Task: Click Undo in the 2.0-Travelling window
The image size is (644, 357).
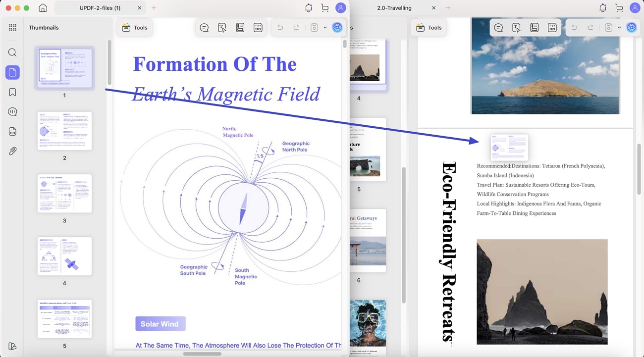Action: point(575,28)
